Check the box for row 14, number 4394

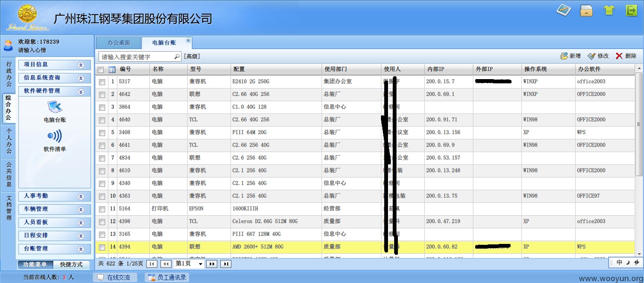coord(102,247)
